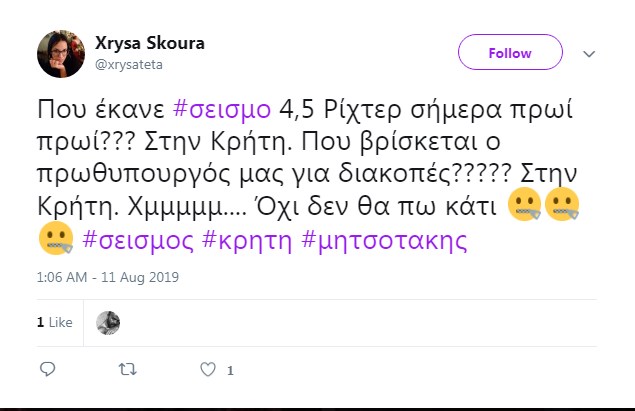This screenshot has height=411, width=635.
Task: Expand the tweet options chevron menu
Action: pyautogui.click(x=589, y=54)
